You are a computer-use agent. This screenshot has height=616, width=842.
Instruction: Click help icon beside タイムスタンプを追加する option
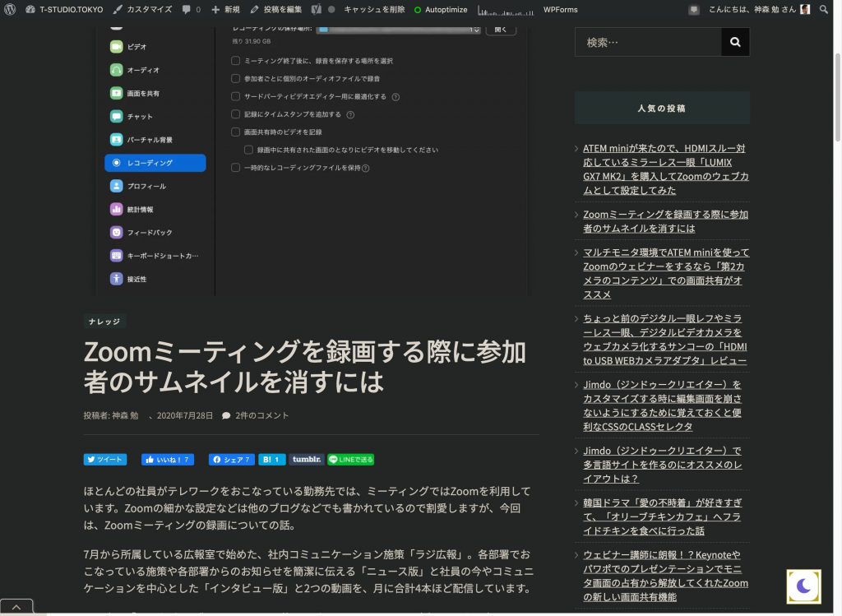pos(350,115)
